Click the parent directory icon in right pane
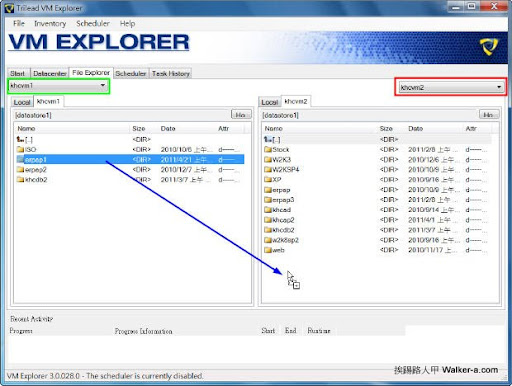 pos(268,139)
